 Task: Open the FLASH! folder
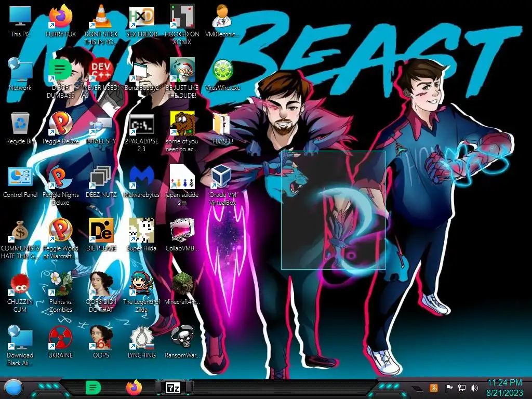(222, 128)
